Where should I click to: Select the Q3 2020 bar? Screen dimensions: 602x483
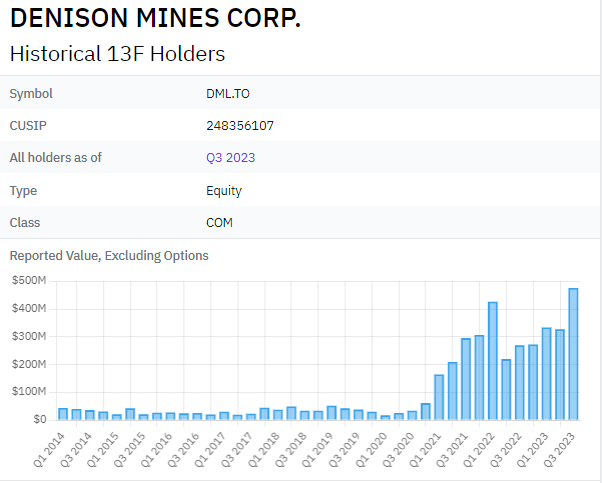[x=412, y=415]
